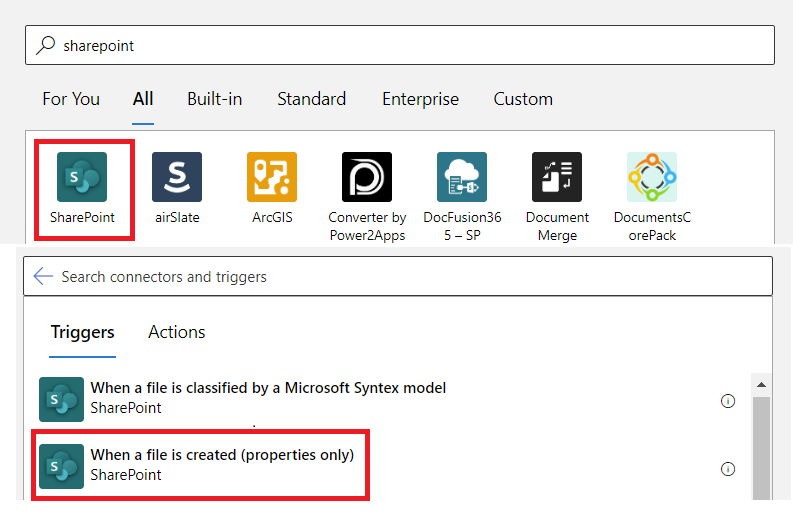The height and width of the screenshot is (532, 793).
Task: Click the sharepoint search input field
Action: [x=400, y=46]
